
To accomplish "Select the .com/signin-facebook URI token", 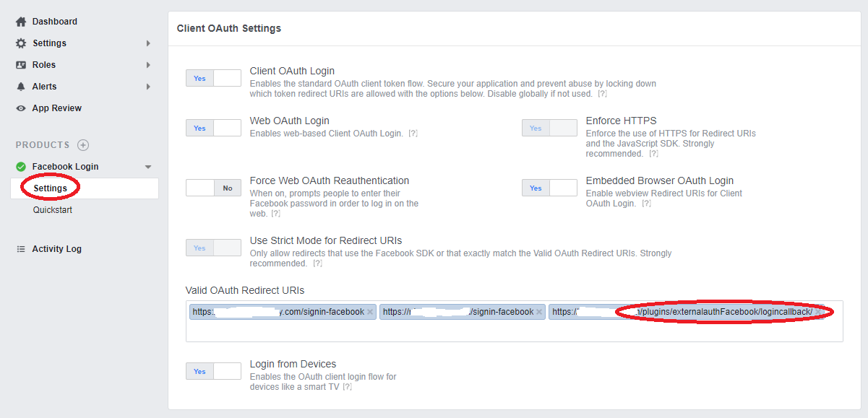I will (283, 312).
